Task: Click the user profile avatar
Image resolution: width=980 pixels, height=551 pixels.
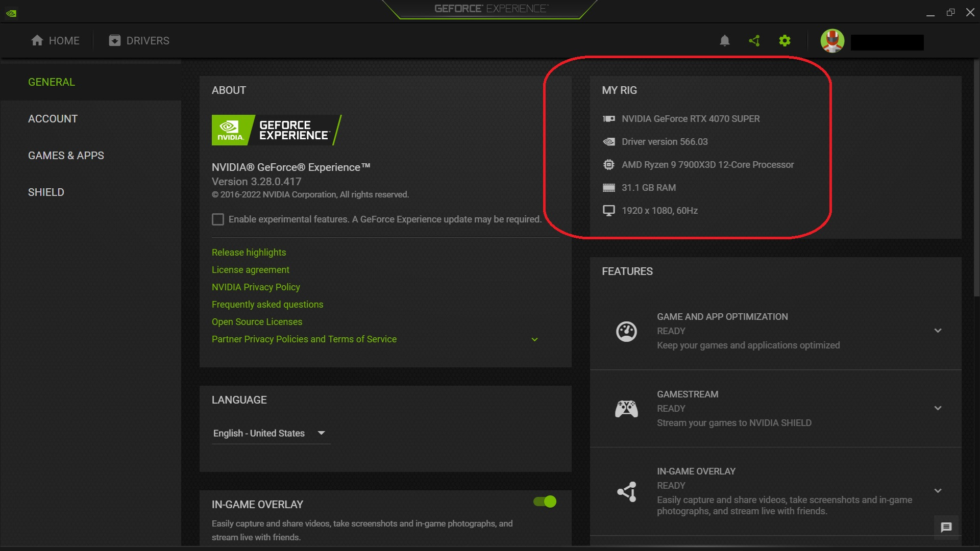Action: click(832, 41)
